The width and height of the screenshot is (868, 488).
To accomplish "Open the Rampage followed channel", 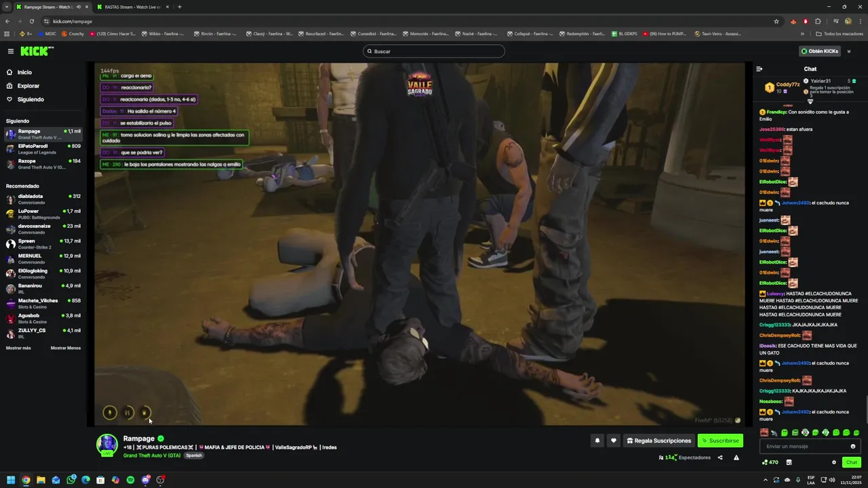I will pos(43,134).
